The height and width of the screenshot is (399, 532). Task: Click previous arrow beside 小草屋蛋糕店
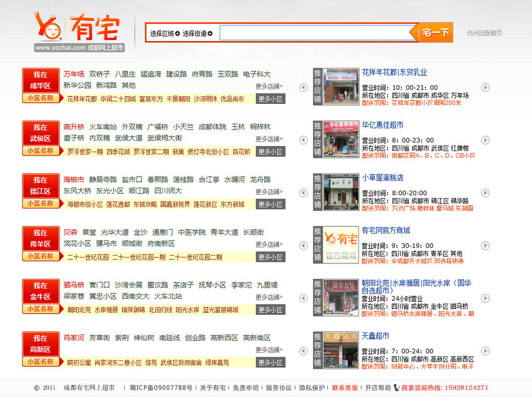click(x=303, y=193)
